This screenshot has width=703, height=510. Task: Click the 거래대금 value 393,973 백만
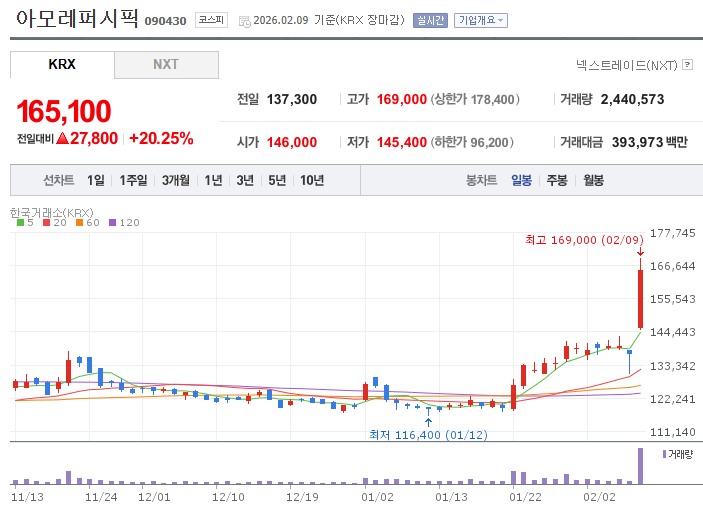pos(650,142)
